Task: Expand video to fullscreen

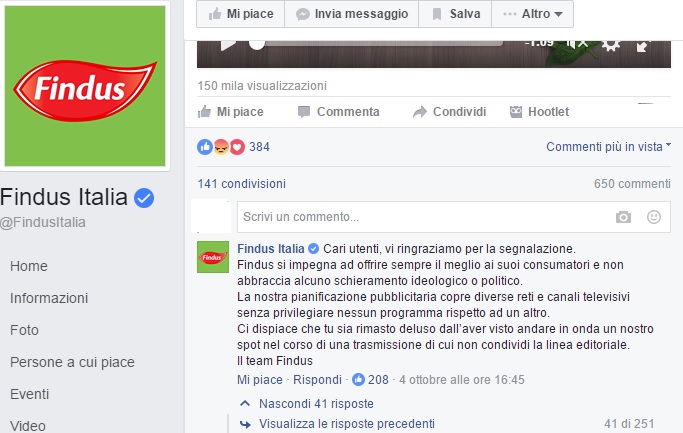Action: [643, 46]
